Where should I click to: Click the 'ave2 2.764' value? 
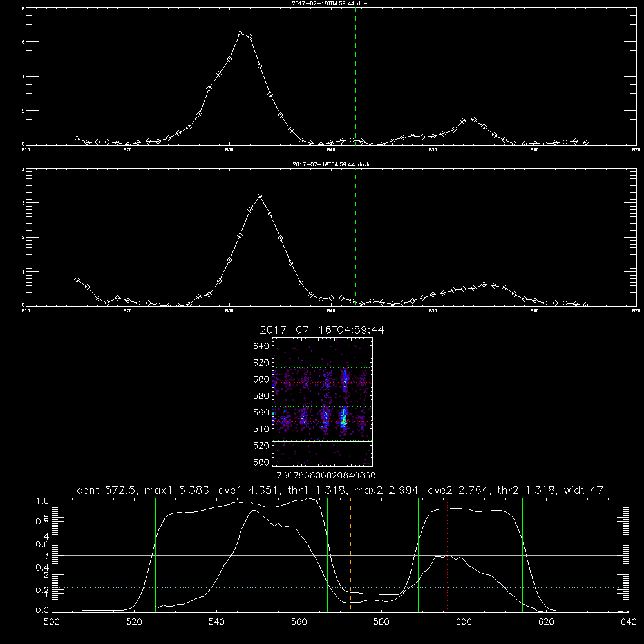click(x=458, y=490)
